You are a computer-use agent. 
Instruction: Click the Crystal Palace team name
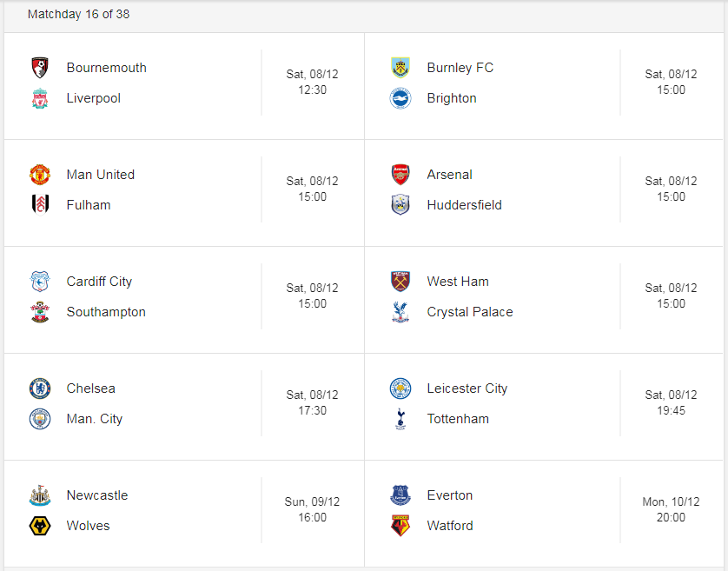[470, 312]
